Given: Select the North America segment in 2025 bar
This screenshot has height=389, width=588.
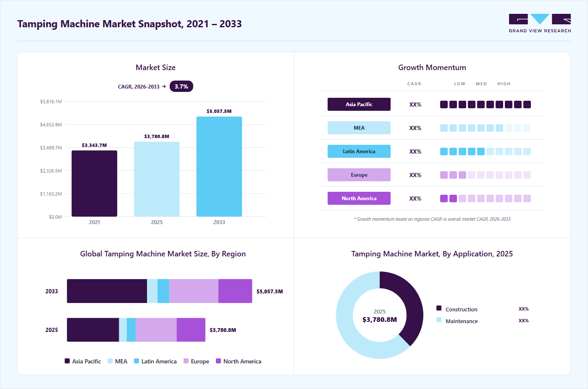Looking at the screenshot, I should coord(191,330).
